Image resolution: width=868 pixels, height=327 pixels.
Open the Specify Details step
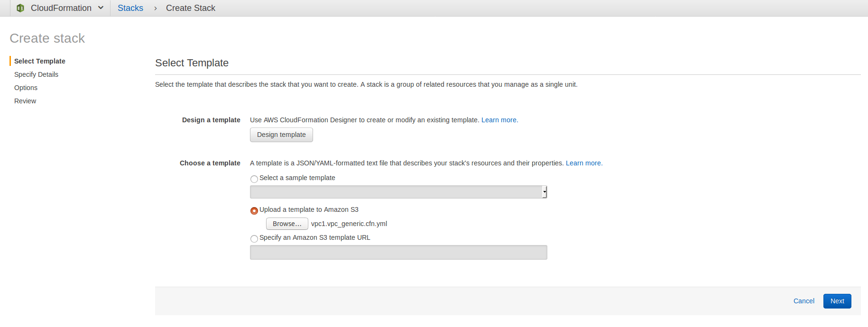pyautogui.click(x=36, y=74)
